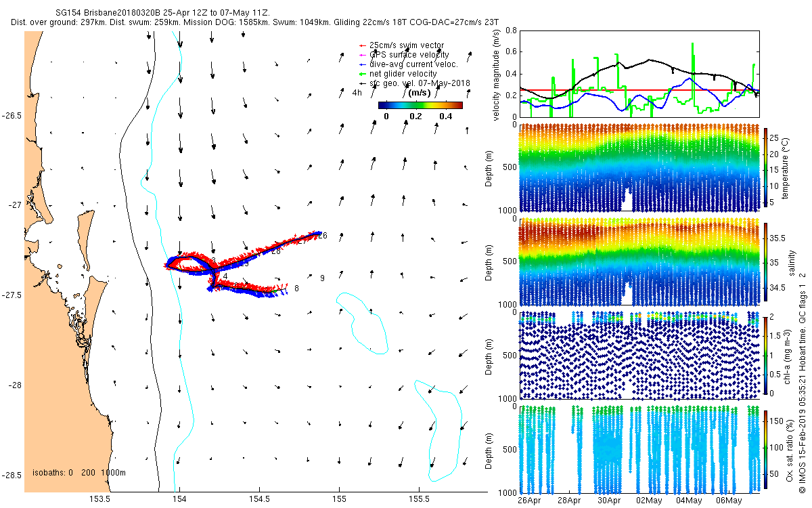
Task: Click the -26.5 latitude tick label
Action: [12, 115]
